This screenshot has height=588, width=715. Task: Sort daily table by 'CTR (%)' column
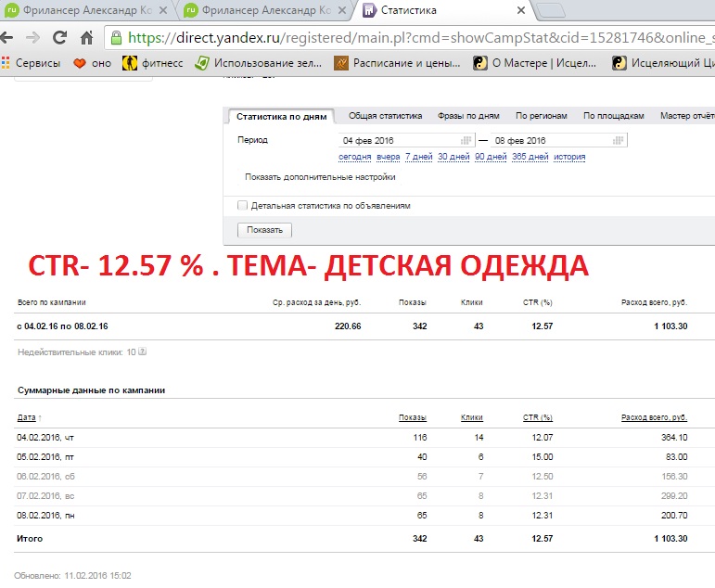point(538,417)
